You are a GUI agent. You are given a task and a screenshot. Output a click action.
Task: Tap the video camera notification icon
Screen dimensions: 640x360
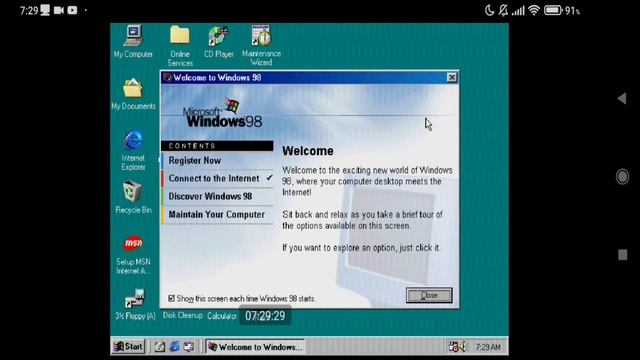59,10
